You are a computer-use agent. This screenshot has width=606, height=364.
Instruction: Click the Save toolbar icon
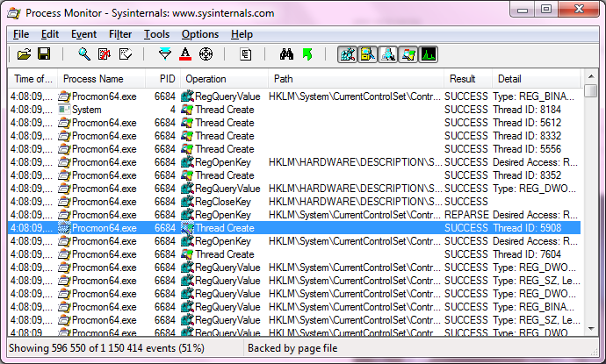tap(44, 54)
